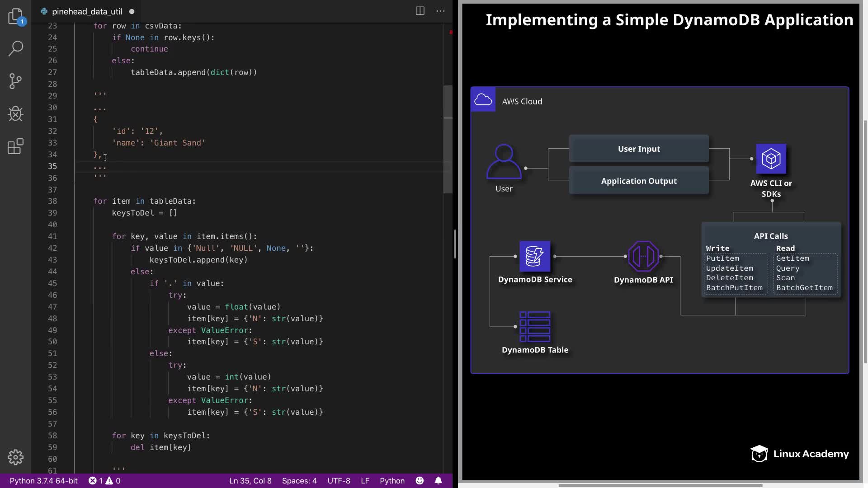This screenshot has width=868, height=488.
Task: Change the Python language mode selector
Action: tap(392, 481)
